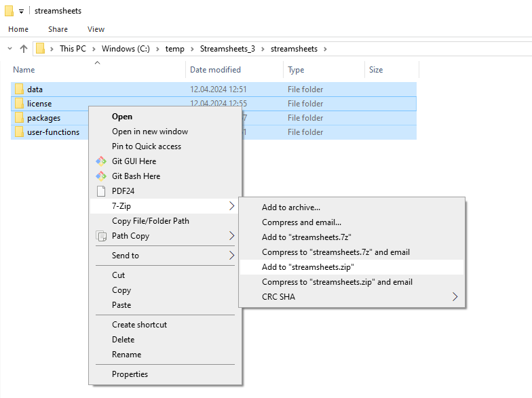
Task: Switch to the Share ribbon tab
Action: (x=58, y=29)
